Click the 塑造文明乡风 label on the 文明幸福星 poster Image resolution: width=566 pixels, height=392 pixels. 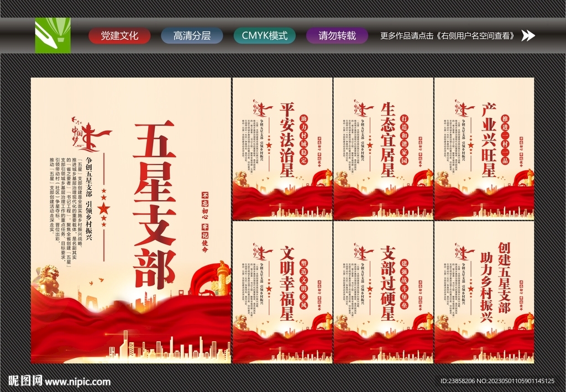tap(303, 284)
